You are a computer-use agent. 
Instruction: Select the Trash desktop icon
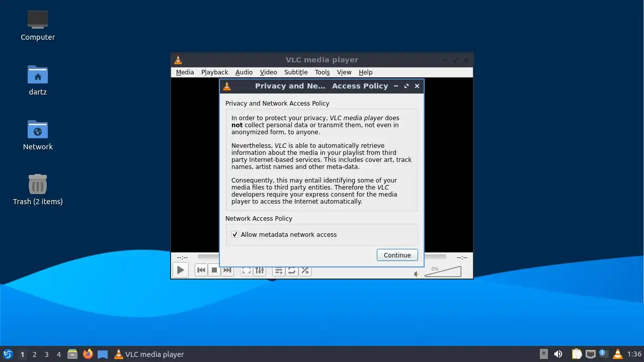pyautogui.click(x=38, y=190)
